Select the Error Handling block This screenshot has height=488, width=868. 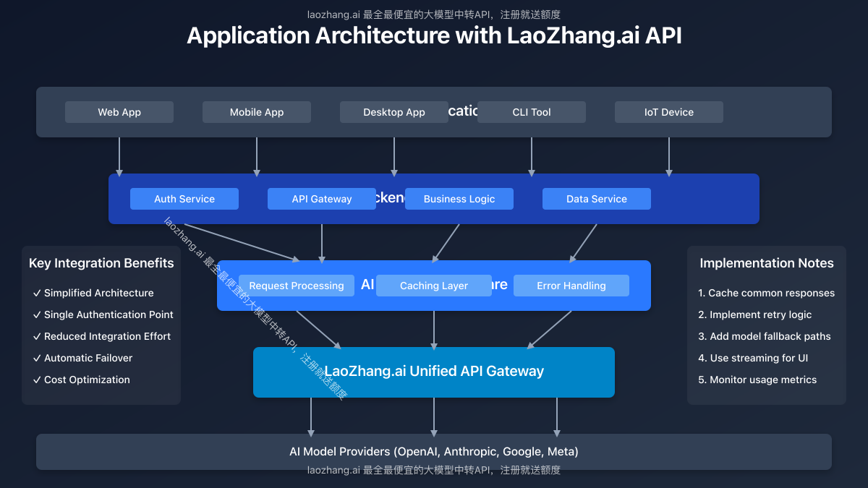[x=571, y=286]
